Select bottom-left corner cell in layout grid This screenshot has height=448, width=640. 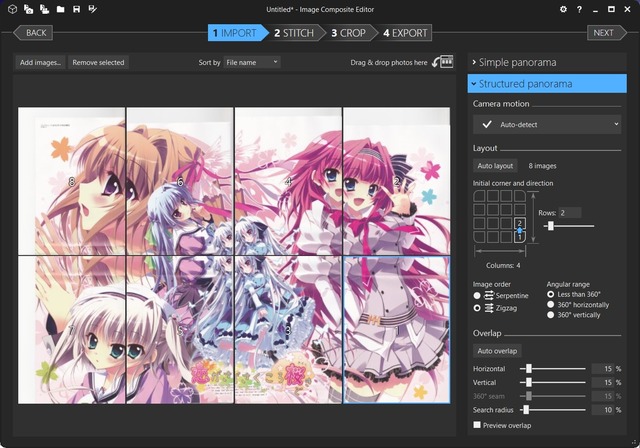[479, 237]
